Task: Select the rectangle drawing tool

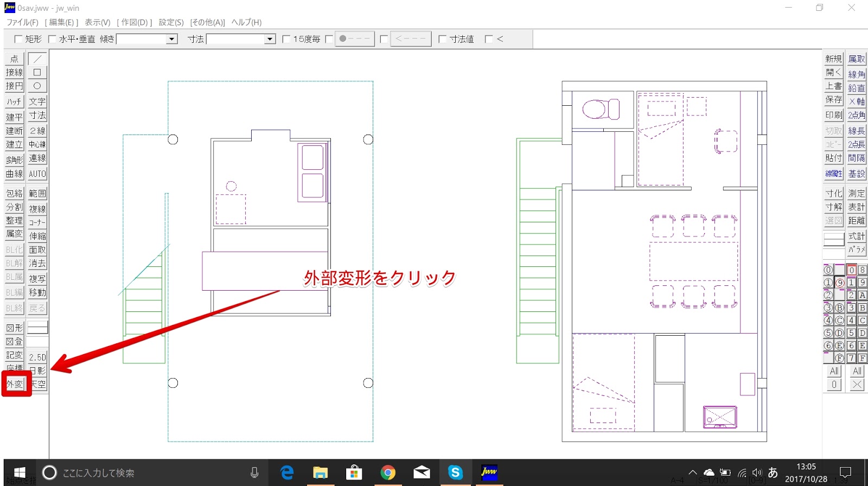Action: (37, 72)
